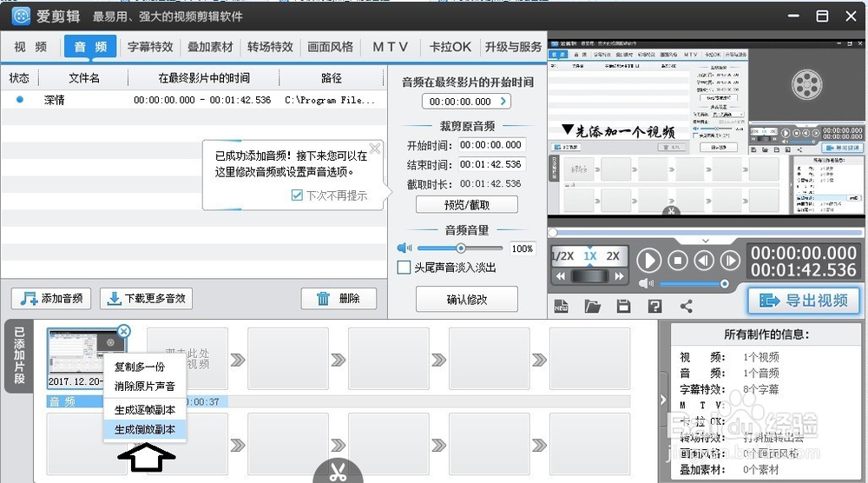Image resolution: width=868 pixels, height=483 pixels.
Task: Click the 导出视频 button
Action: click(x=804, y=301)
